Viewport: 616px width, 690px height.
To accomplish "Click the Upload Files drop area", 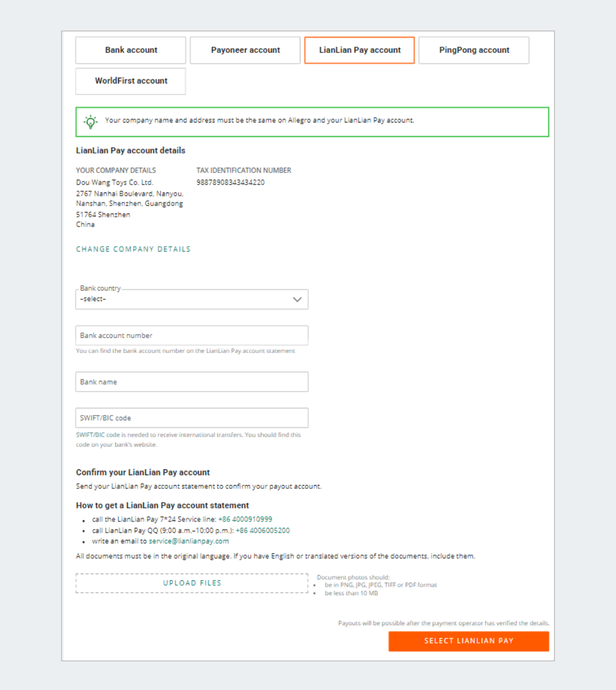I will [192, 583].
